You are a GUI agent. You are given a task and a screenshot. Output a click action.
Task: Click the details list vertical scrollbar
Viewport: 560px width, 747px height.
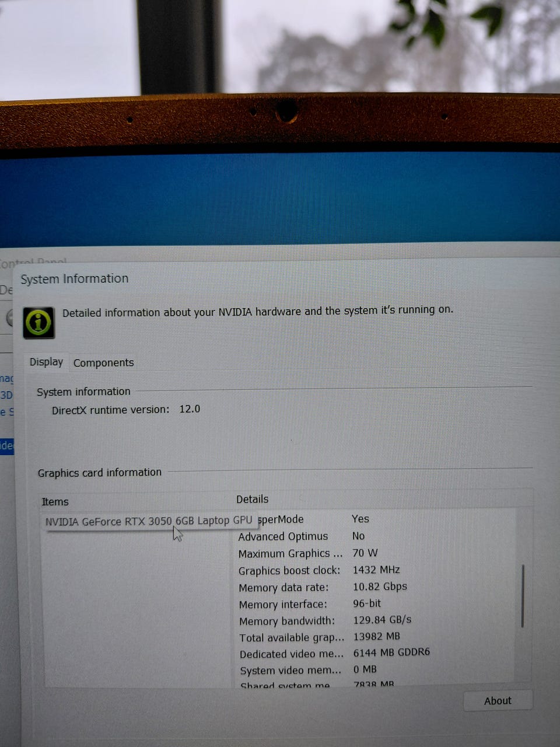pos(523,595)
